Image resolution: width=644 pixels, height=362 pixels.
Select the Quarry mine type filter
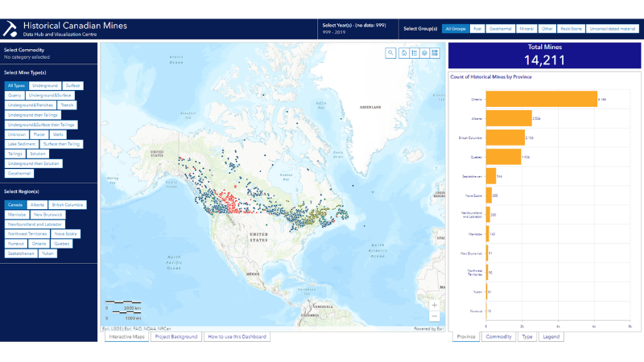[x=14, y=95]
